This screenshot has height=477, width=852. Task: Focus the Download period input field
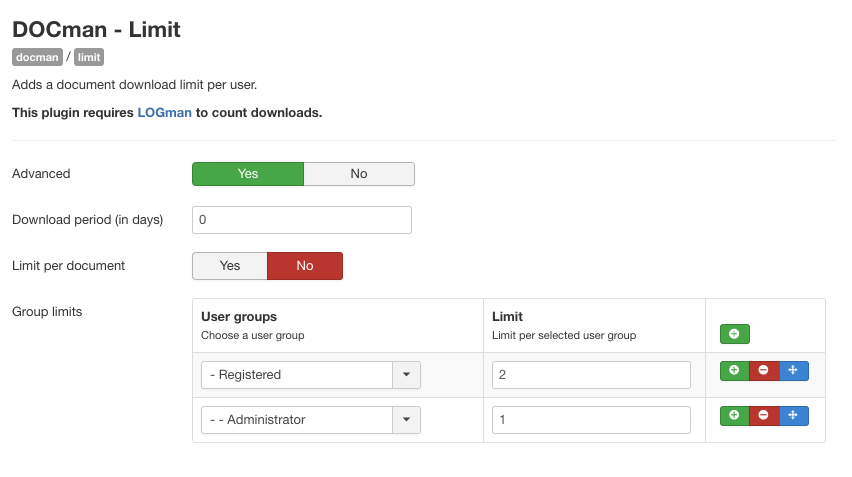(302, 220)
